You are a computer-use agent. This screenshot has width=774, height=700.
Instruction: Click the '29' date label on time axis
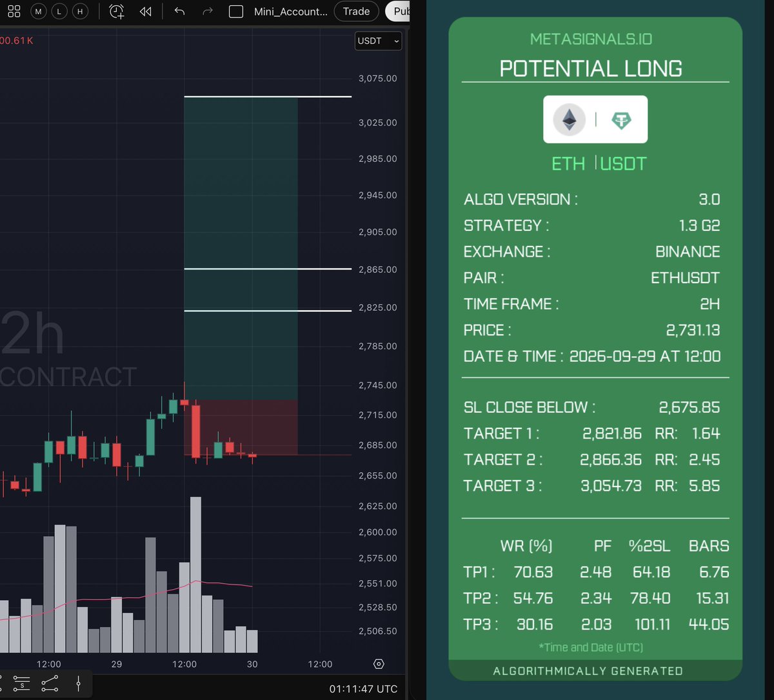[117, 664]
